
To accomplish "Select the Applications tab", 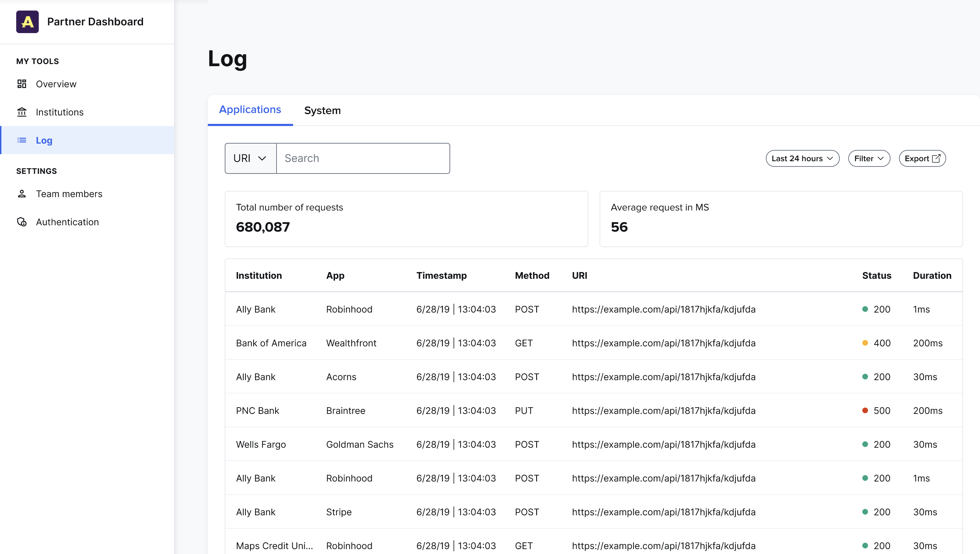I will coord(250,109).
